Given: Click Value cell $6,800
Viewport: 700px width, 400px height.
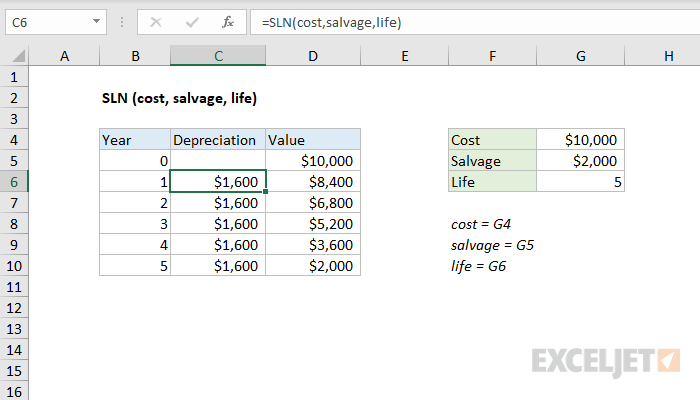Looking at the screenshot, I should point(313,203).
